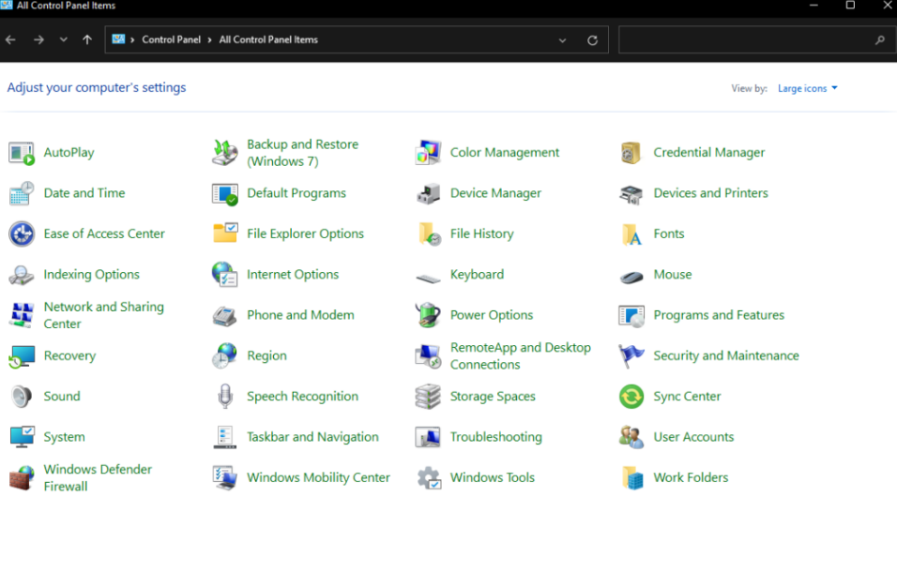The image size is (897, 588).
Task: Expand the address bar history dropdown
Action: (x=562, y=40)
